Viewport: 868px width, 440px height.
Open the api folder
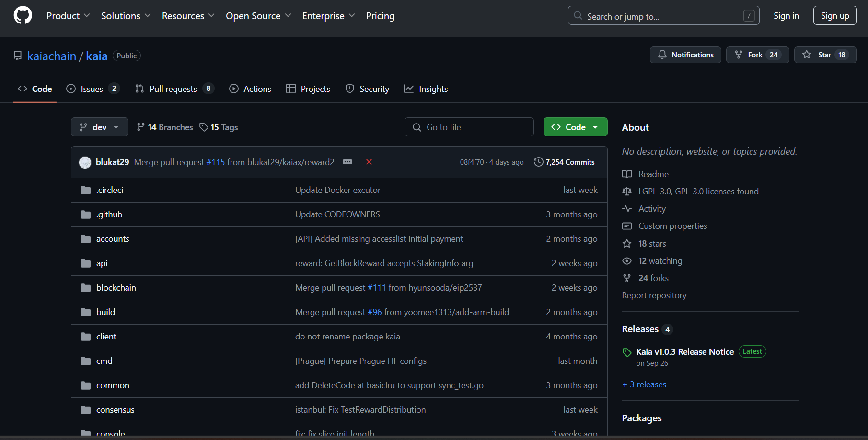pos(102,263)
